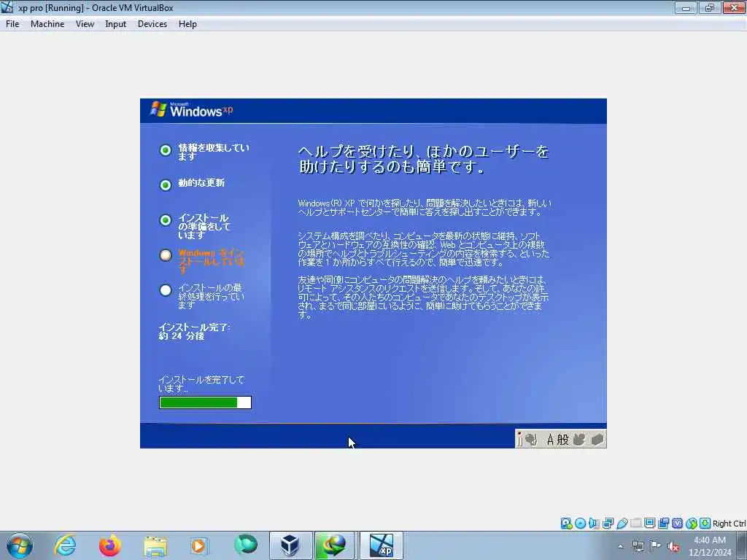Screen dimensions: 747x560
Task: Click the インストール完了: 約 24 分後 text
Action: click(x=194, y=332)
